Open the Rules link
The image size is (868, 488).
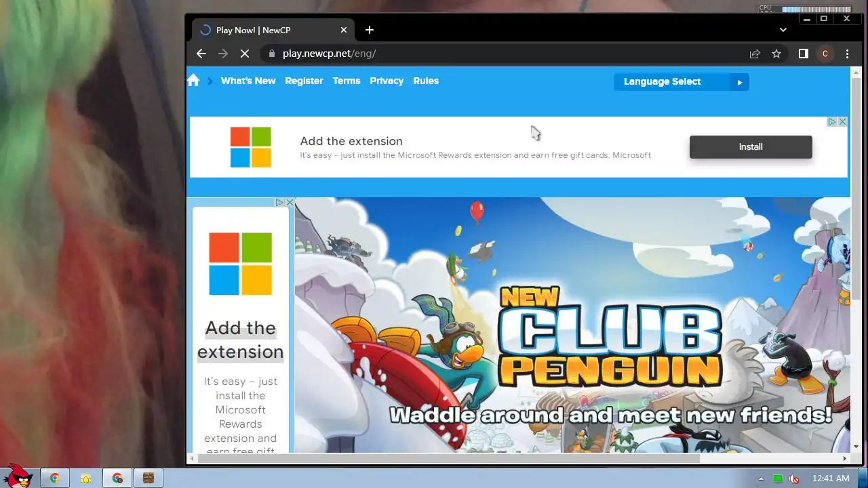(426, 81)
